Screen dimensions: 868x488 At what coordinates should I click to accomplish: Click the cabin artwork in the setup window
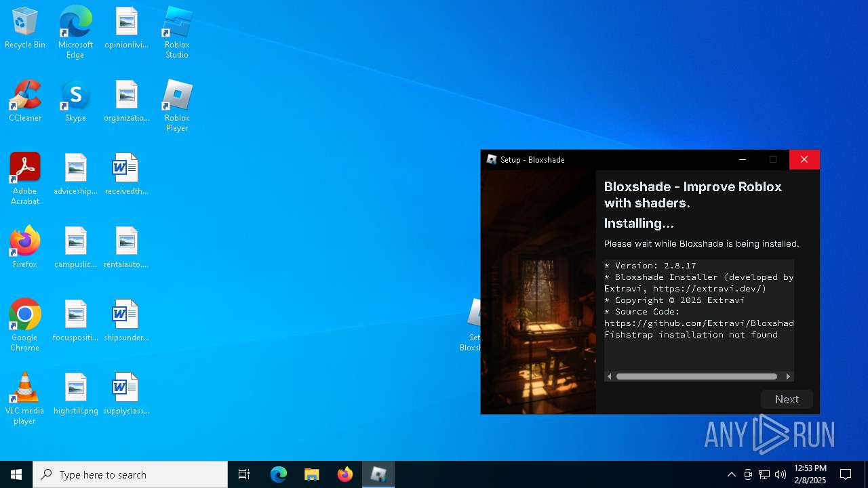pyautogui.click(x=538, y=291)
